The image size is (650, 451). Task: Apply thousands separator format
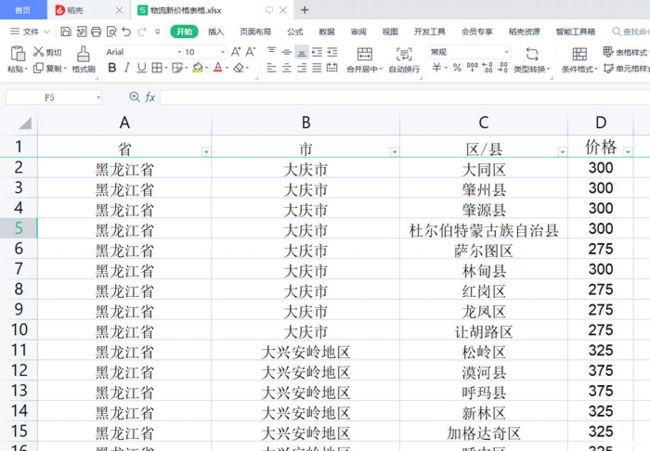coord(472,68)
